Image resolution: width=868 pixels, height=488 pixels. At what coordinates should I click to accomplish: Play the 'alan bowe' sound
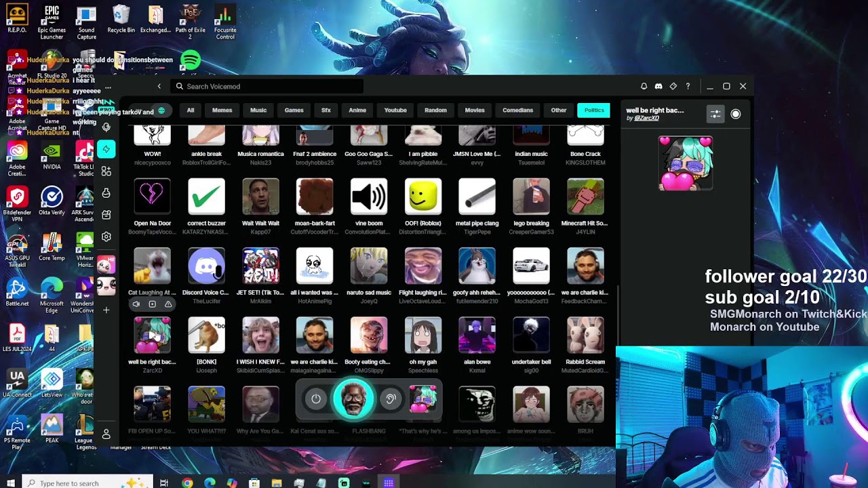click(477, 335)
